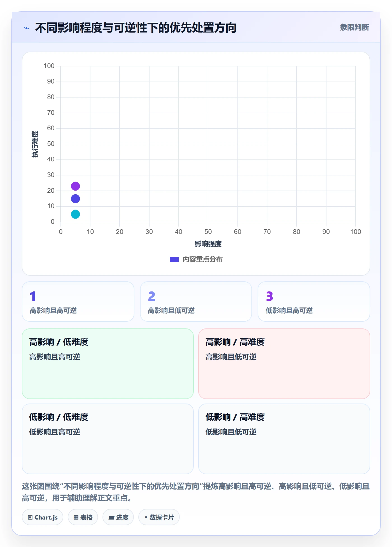The height and width of the screenshot is (547, 392).
Task: Open card 2 高影响且低可逆
Action: 196,302
